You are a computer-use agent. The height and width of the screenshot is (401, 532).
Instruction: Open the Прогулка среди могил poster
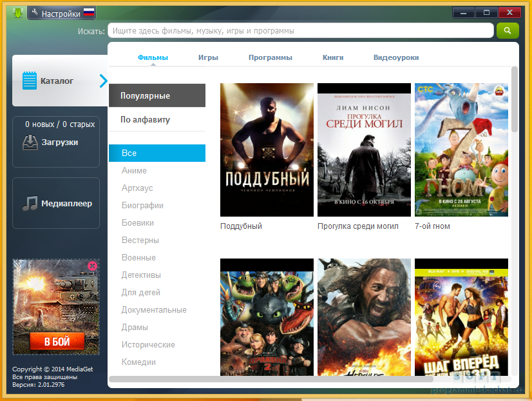364,150
